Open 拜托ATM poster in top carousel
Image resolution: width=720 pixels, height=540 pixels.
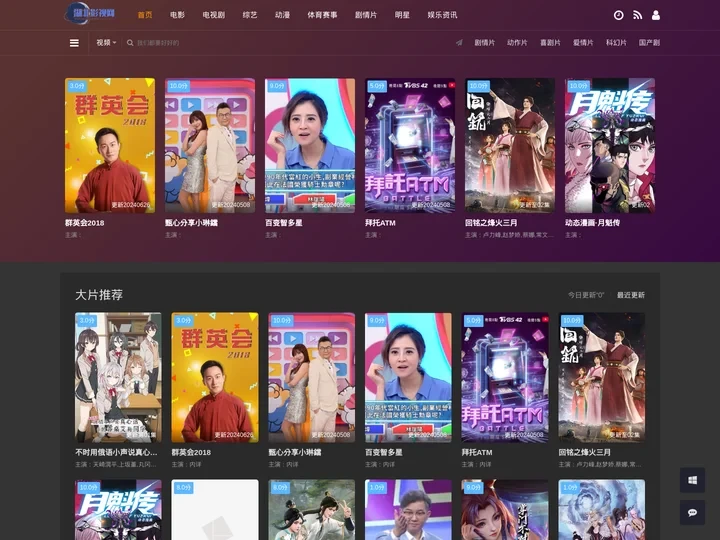tap(410, 145)
